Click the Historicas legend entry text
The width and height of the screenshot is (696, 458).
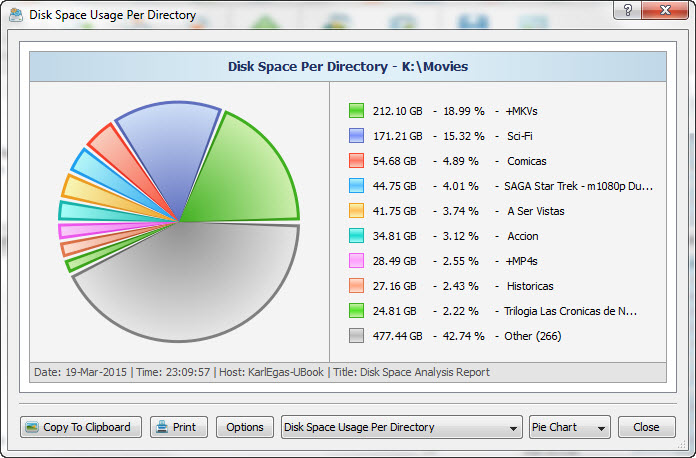(x=530, y=286)
